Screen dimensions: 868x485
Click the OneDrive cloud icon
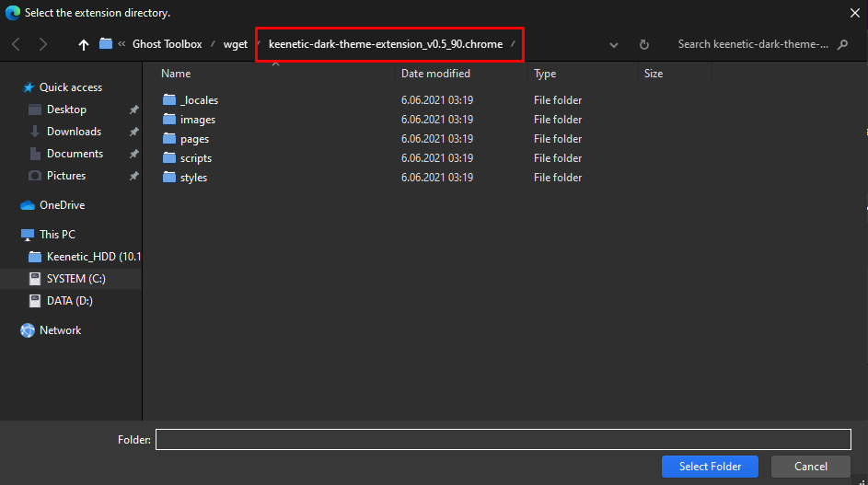[28, 205]
